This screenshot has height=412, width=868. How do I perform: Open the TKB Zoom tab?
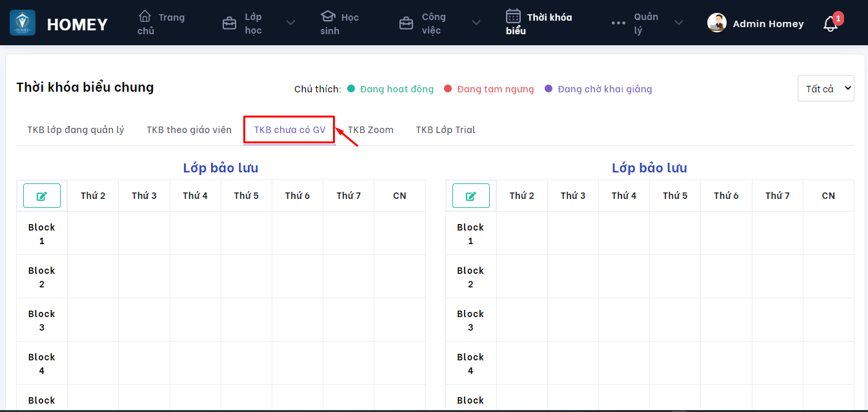click(x=370, y=130)
